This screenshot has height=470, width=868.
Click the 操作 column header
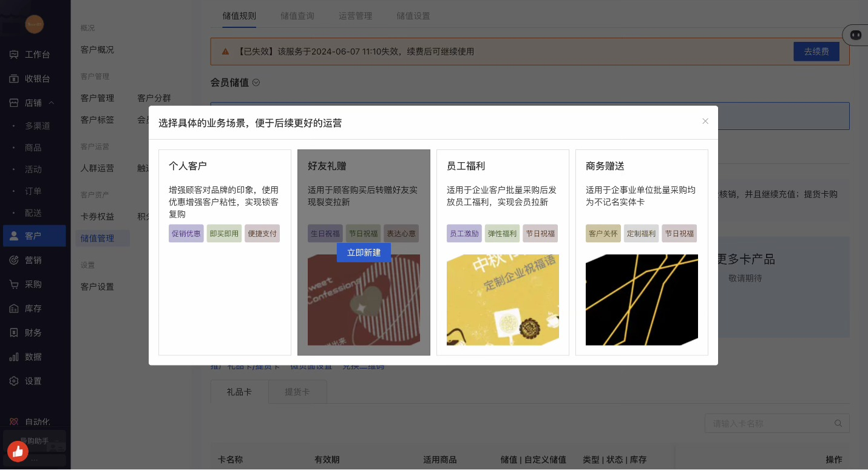click(834, 460)
